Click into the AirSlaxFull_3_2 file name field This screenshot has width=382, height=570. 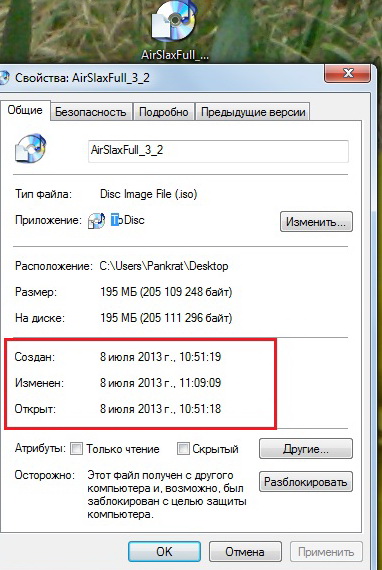pos(218,150)
